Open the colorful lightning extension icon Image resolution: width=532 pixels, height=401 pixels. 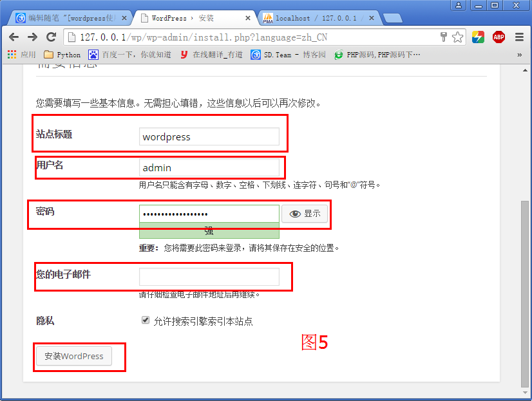478,37
